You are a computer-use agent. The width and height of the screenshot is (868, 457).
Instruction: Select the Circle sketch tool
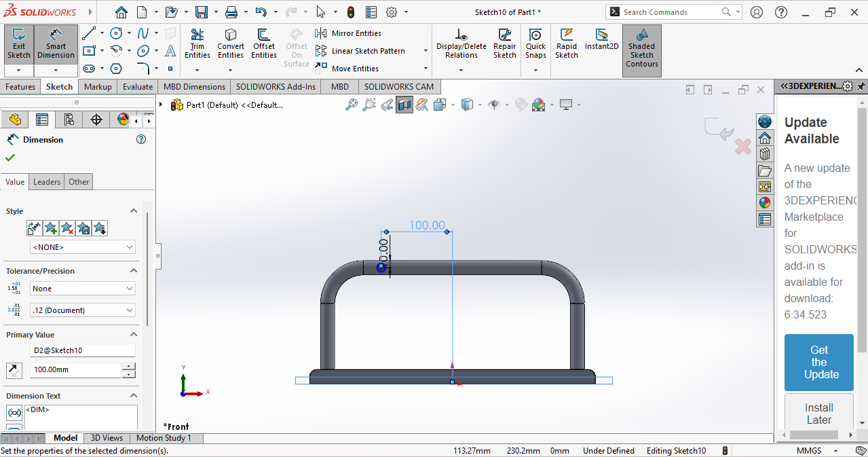click(116, 33)
